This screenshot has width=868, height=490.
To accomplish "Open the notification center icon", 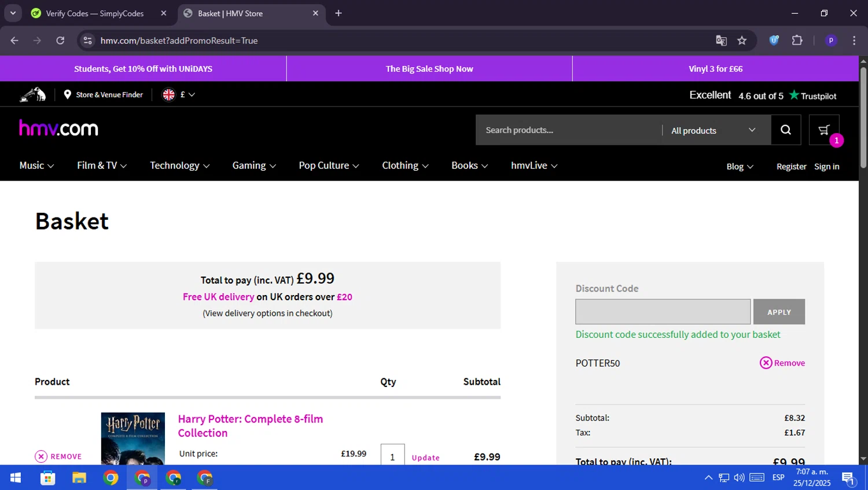I will click(x=848, y=478).
